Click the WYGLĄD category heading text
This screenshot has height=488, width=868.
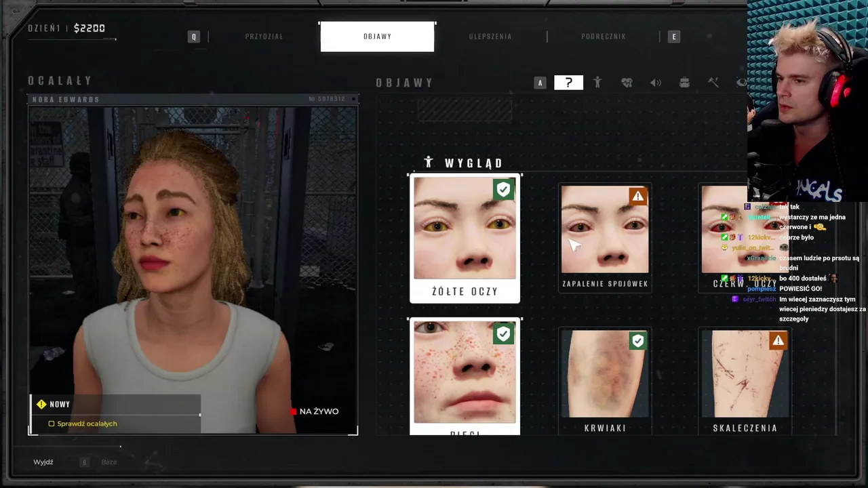[x=474, y=163]
